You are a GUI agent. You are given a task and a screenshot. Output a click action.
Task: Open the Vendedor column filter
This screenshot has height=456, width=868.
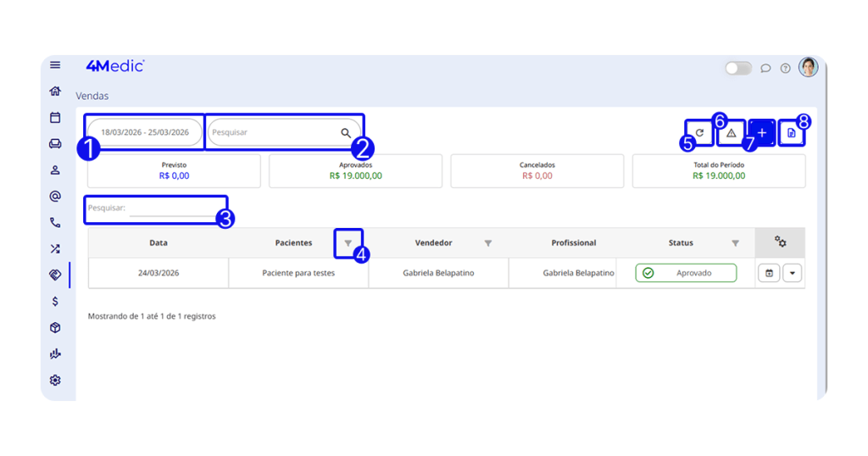(488, 243)
